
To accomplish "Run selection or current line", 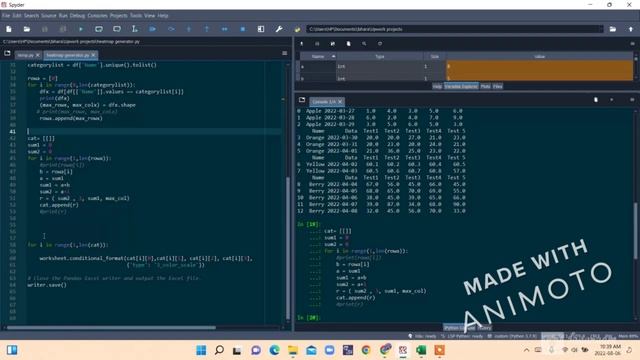I will [135, 29].
